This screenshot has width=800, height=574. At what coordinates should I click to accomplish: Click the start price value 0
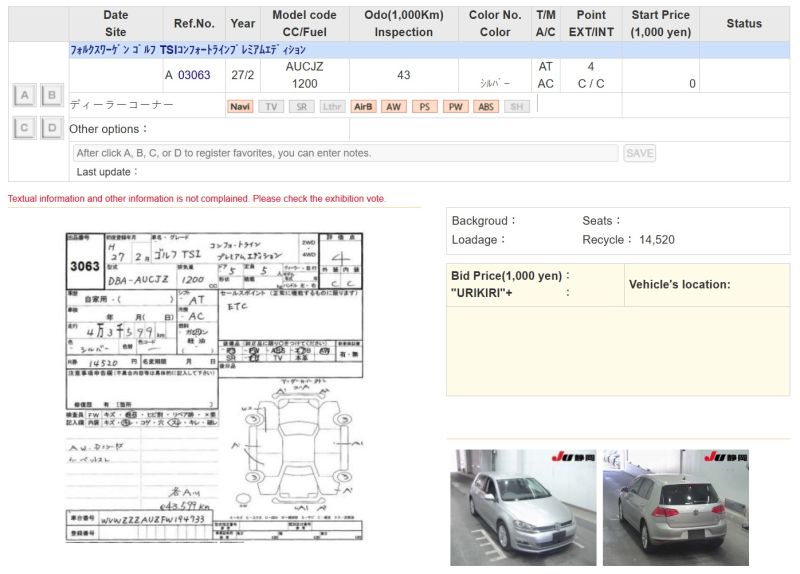click(x=692, y=84)
